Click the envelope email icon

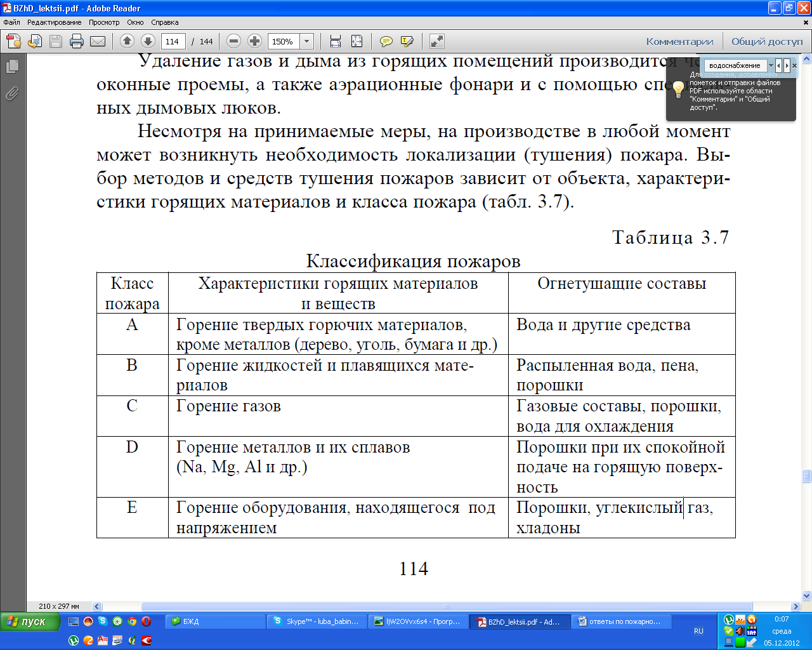point(98,41)
